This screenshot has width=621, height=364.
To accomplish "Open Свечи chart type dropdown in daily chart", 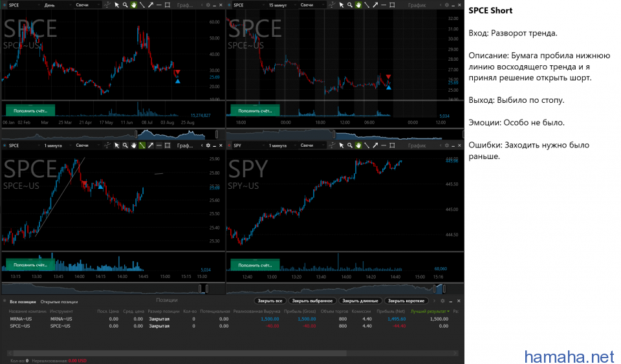I will (87, 5).
